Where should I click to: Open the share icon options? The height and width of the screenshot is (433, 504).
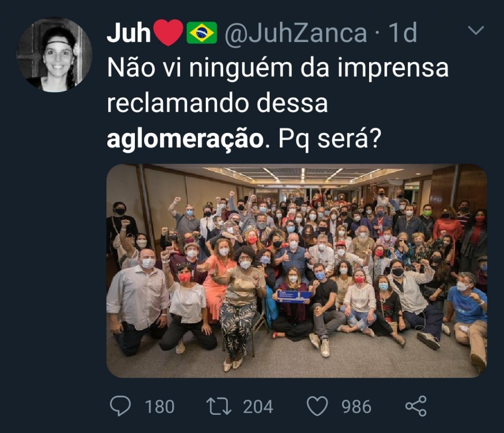(416, 406)
